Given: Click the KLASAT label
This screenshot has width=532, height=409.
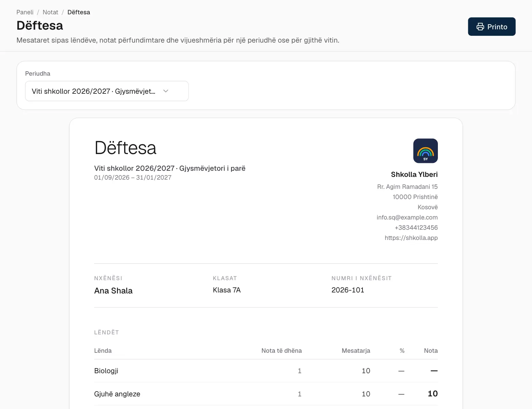Looking at the screenshot, I should 225,278.
